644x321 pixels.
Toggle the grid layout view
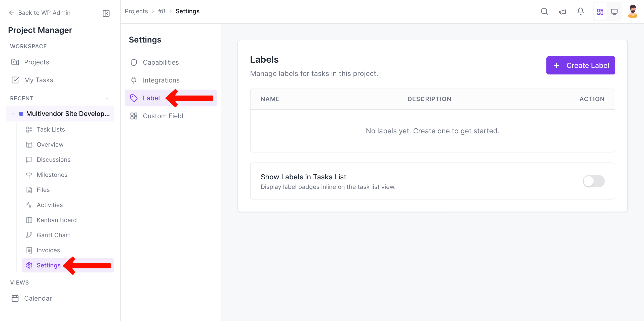tap(600, 11)
